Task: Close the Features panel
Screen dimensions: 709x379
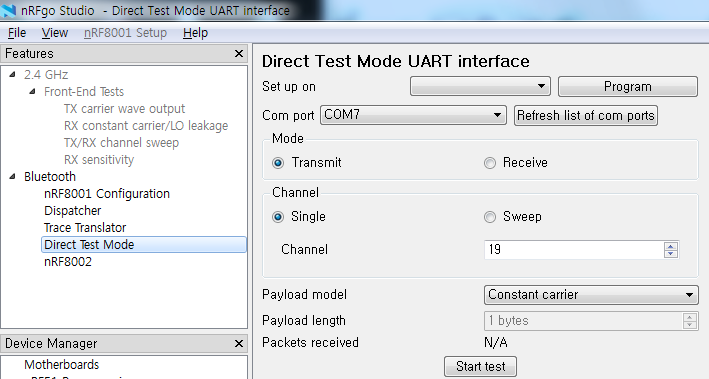Action: [239, 54]
